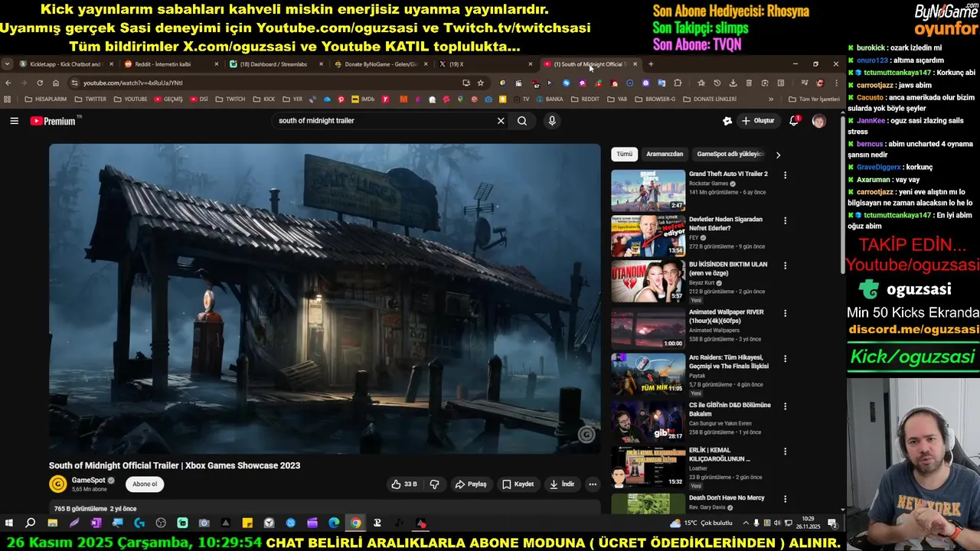Viewport: 980px width, 551px height.
Task: Open browser downloads icon
Action: click(733, 83)
